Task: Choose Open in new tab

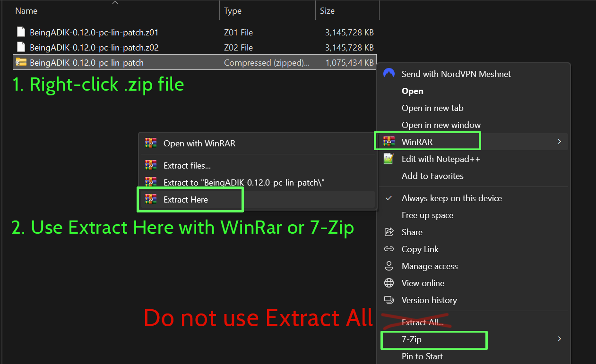Action: point(432,108)
